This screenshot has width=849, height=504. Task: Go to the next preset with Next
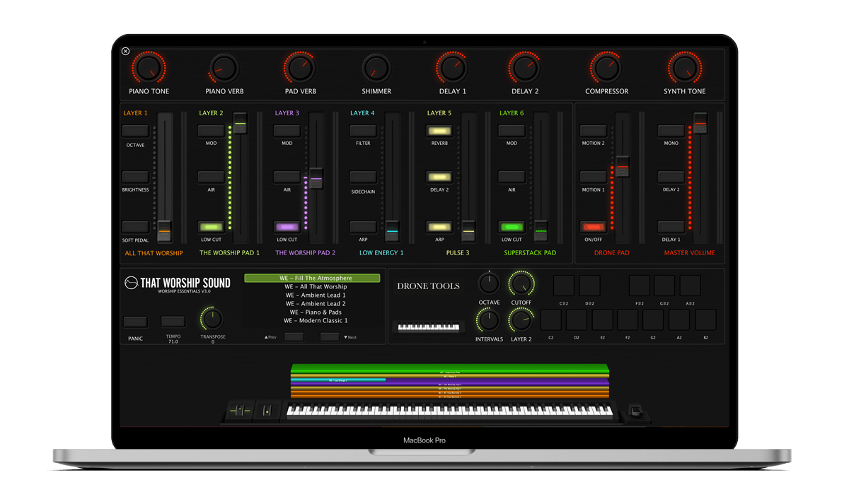[330, 337]
